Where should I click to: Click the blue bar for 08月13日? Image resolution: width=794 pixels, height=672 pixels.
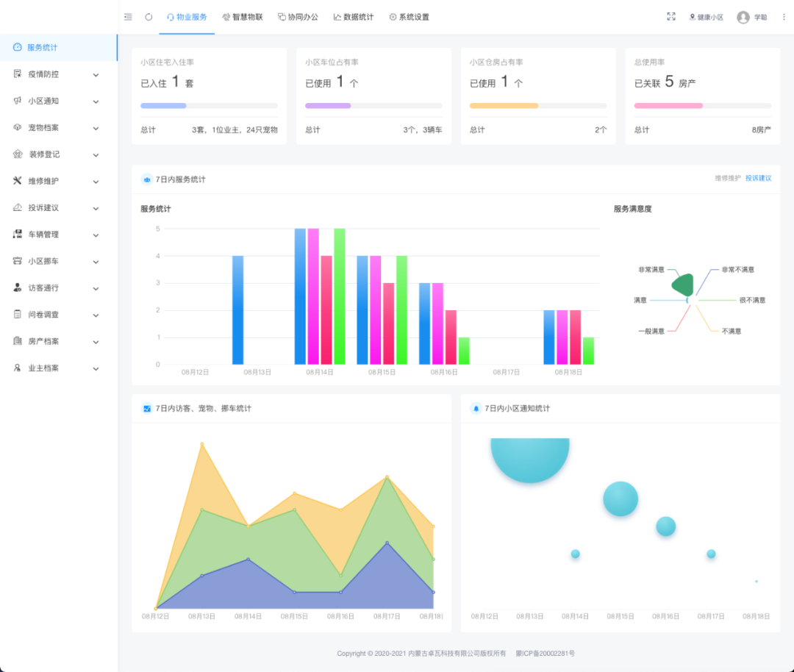coord(238,310)
